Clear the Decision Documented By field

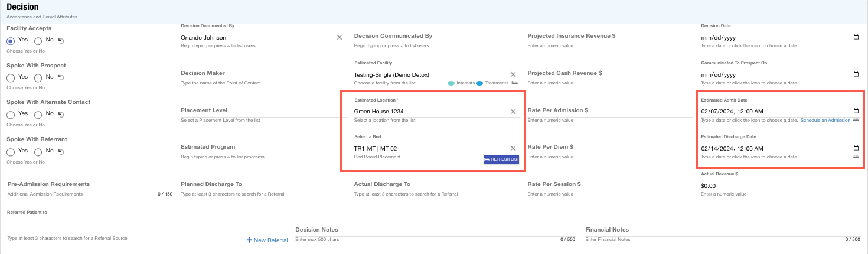click(x=340, y=37)
